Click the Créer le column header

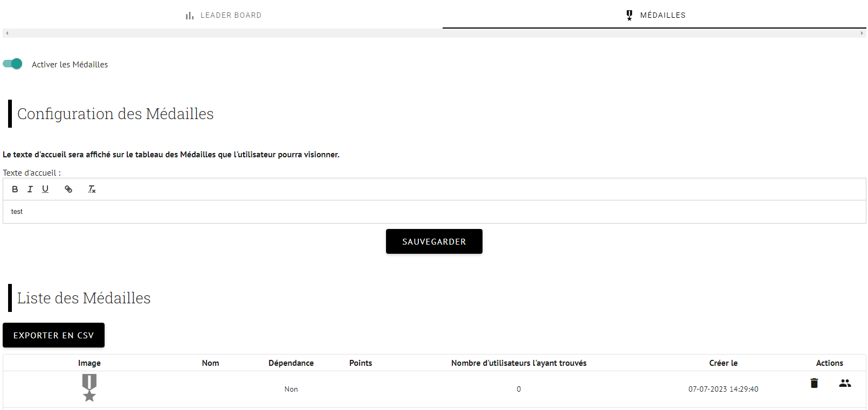click(724, 363)
